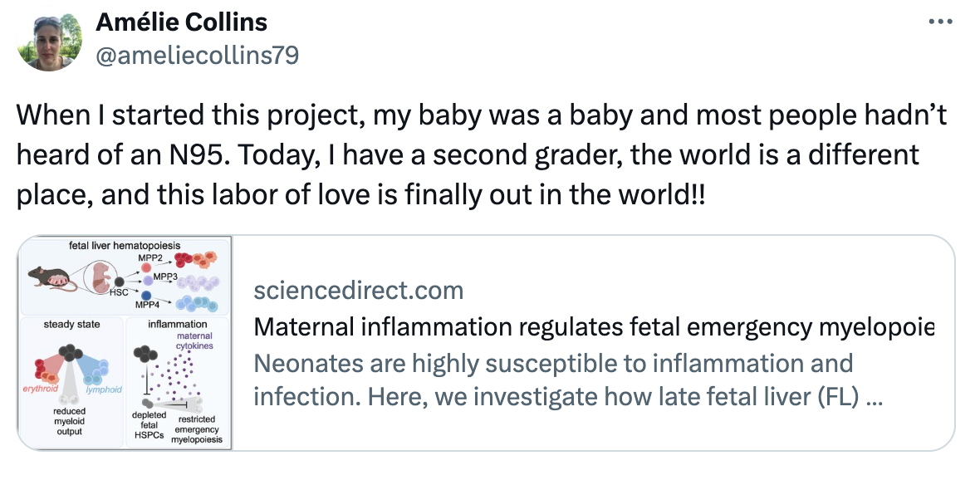The image size is (980, 480).
Task: Open the more options ellipsis menu
Action: click(x=939, y=22)
